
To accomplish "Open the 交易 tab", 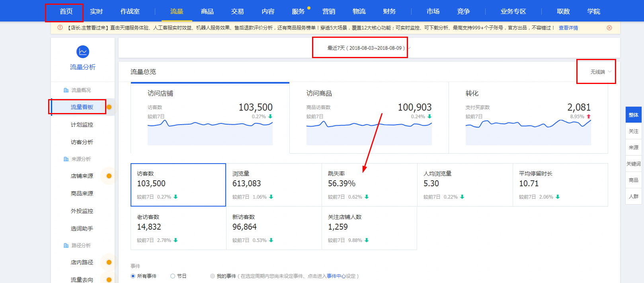I will point(238,12).
